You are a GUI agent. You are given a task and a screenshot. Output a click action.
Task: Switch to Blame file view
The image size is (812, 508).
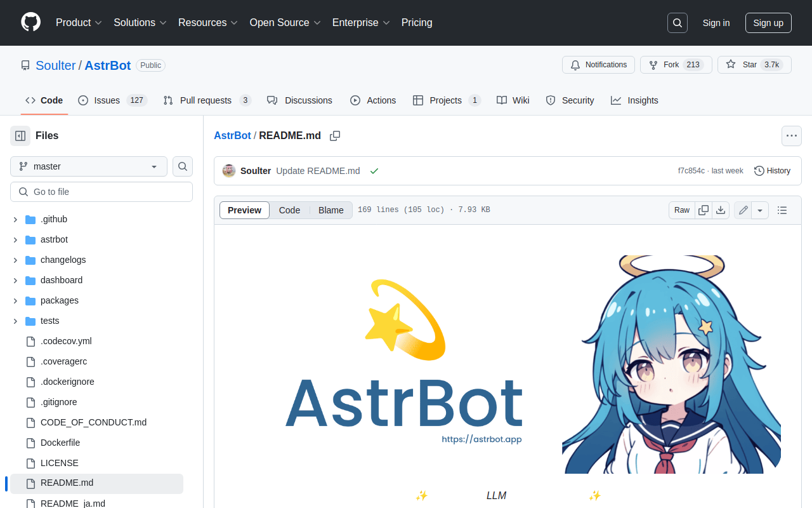pyautogui.click(x=331, y=210)
